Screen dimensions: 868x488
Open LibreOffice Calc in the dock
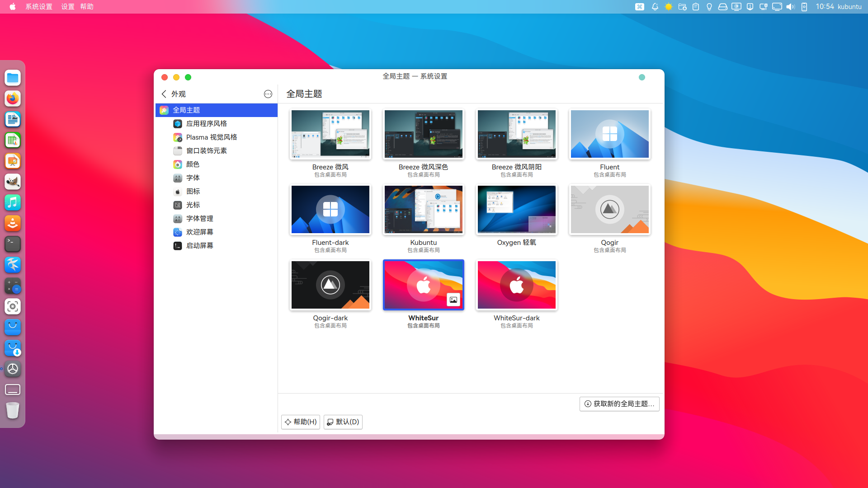pos(13,140)
